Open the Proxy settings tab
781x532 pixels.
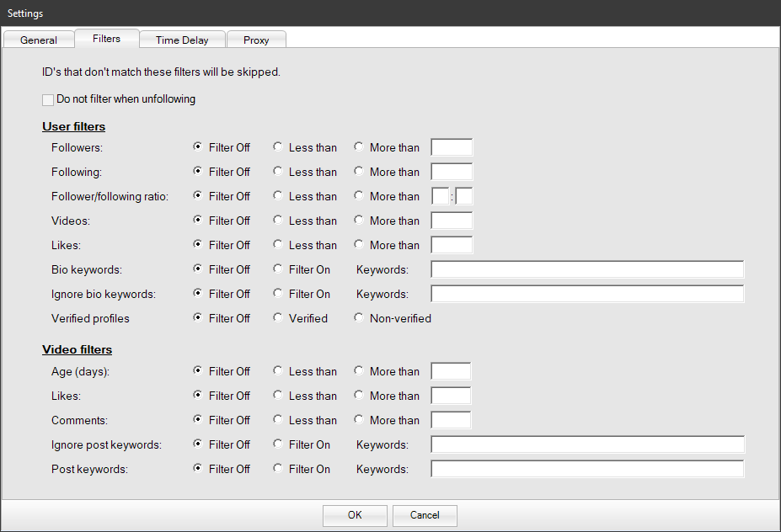[256, 40]
